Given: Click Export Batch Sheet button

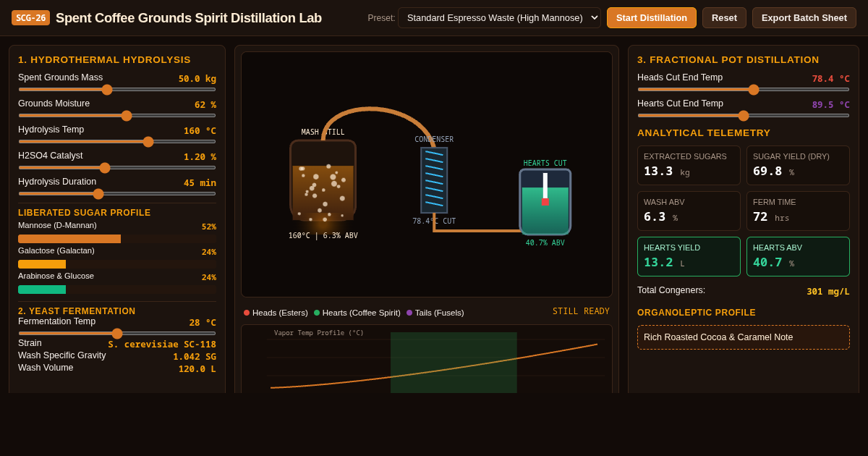Looking at the screenshot, I should click(804, 18).
